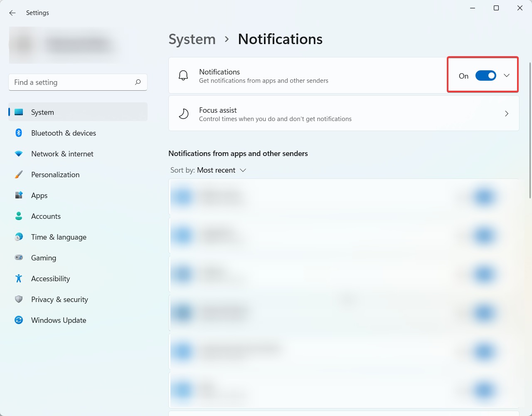Image resolution: width=532 pixels, height=416 pixels.
Task: Click the System breadcrumb link
Action: [192, 39]
